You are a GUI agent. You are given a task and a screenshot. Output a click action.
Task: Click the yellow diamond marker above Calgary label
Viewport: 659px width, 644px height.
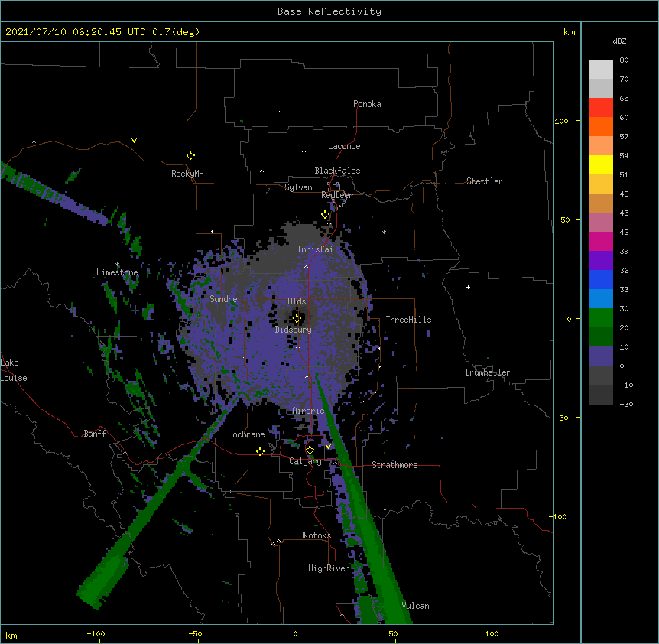(310, 450)
